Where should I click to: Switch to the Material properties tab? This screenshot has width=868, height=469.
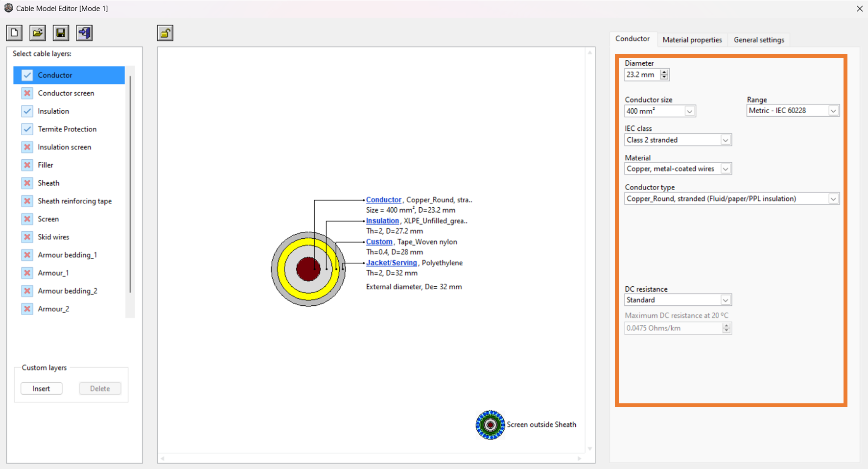coord(692,40)
